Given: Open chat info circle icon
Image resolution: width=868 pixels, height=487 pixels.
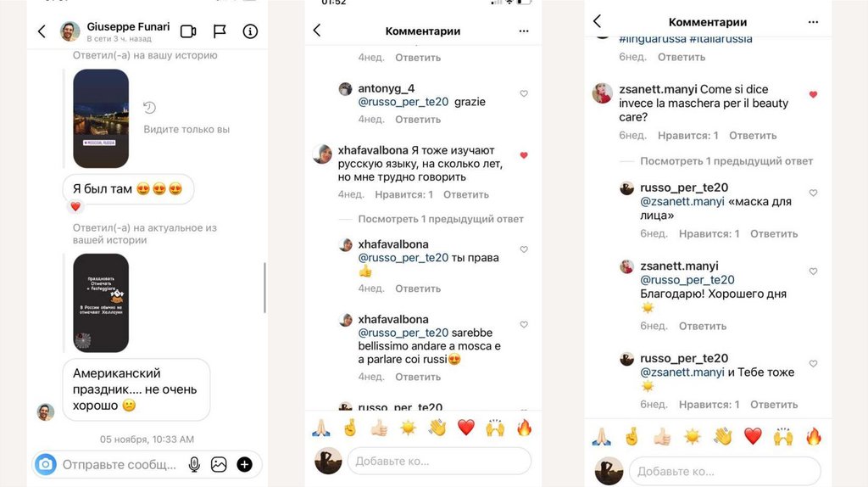Looking at the screenshot, I should click(x=250, y=31).
